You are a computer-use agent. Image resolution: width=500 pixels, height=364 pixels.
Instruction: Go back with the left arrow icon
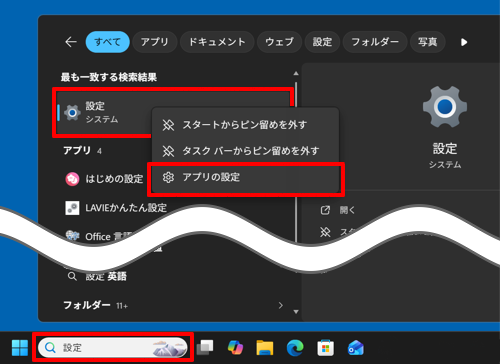[x=71, y=42]
